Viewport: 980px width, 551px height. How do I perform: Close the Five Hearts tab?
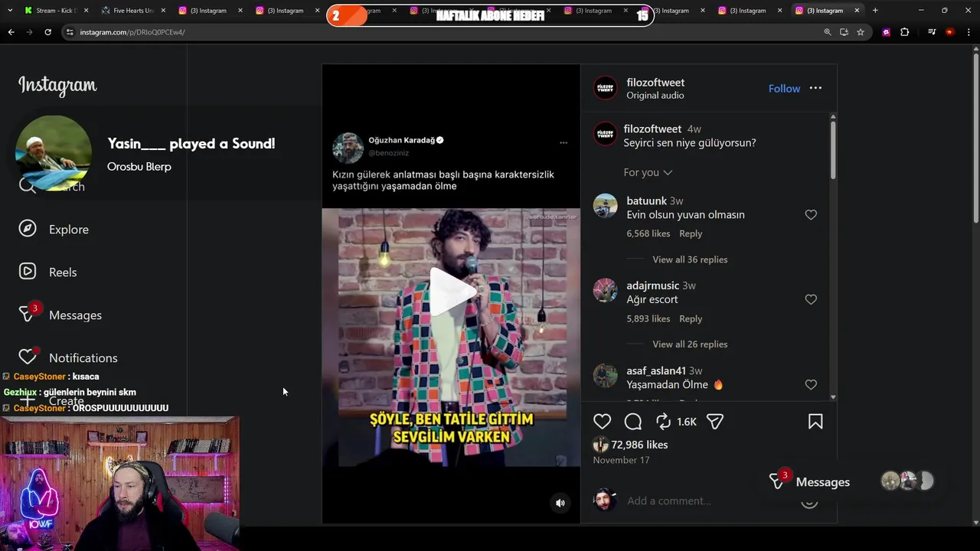[163, 11]
